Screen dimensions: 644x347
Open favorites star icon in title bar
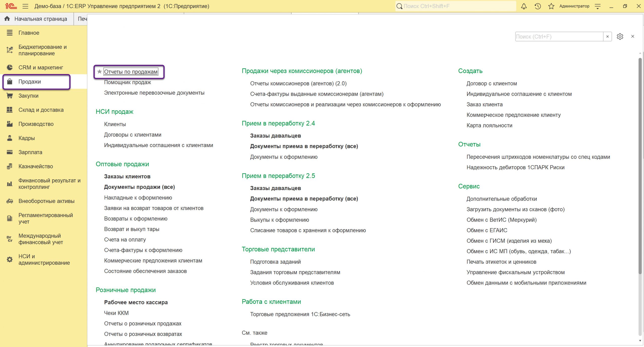click(x=551, y=6)
